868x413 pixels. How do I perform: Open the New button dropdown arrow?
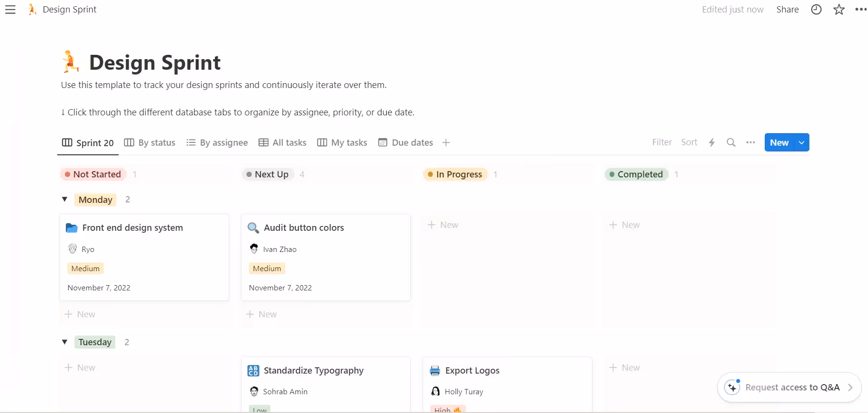(801, 142)
